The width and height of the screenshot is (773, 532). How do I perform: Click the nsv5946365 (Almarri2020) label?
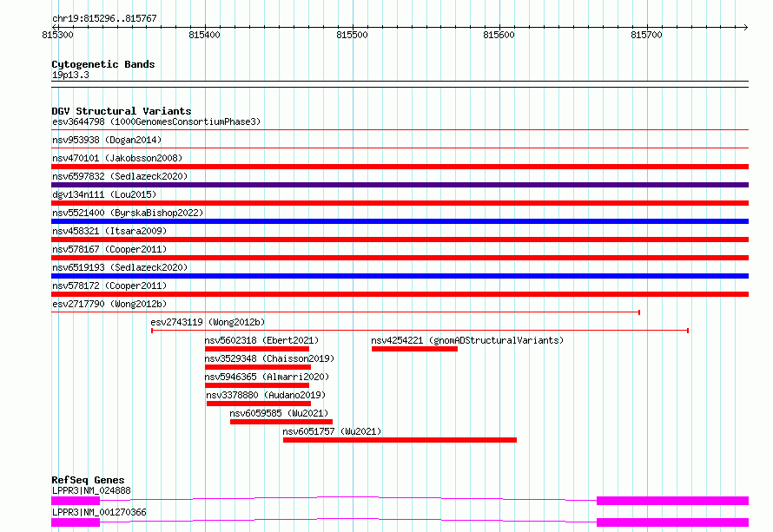click(267, 377)
